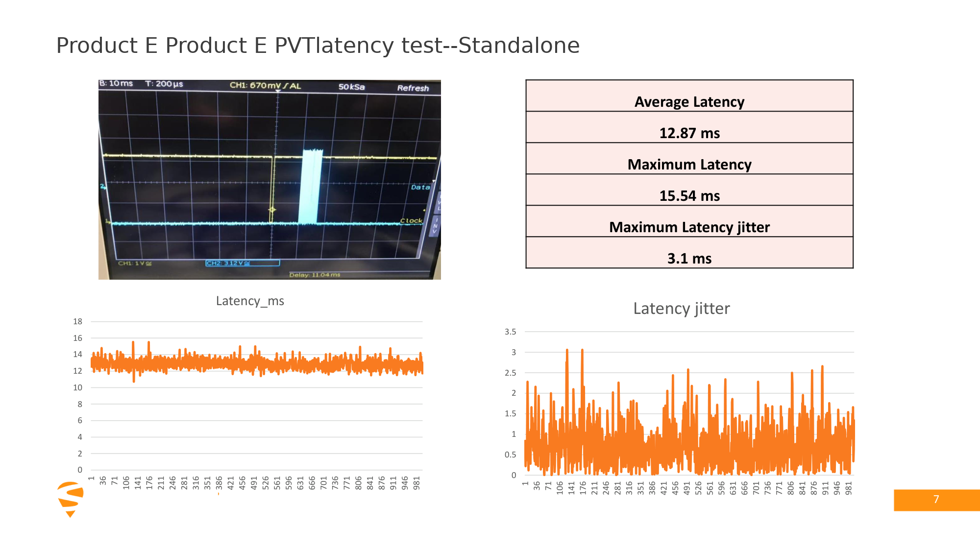Viewport: 980px width, 551px height.
Task: Click the 'Data' channel label on oscilloscope
Action: (420, 187)
